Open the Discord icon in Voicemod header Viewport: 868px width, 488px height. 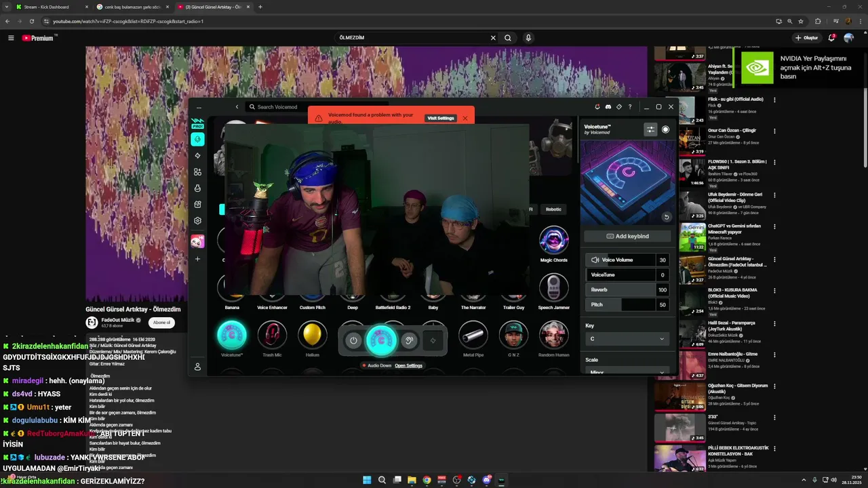[608, 107]
